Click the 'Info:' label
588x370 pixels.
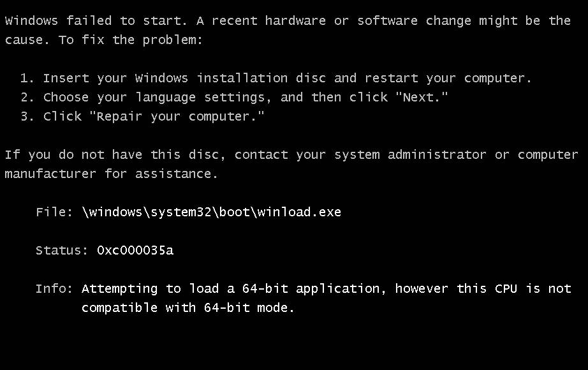click(x=54, y=288)
